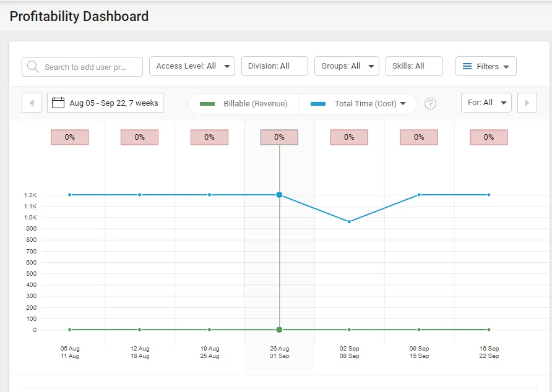The height and width of the screenshot is (392, 552).
Task: Click the next period arrow
Action: [x=527, y=103]
